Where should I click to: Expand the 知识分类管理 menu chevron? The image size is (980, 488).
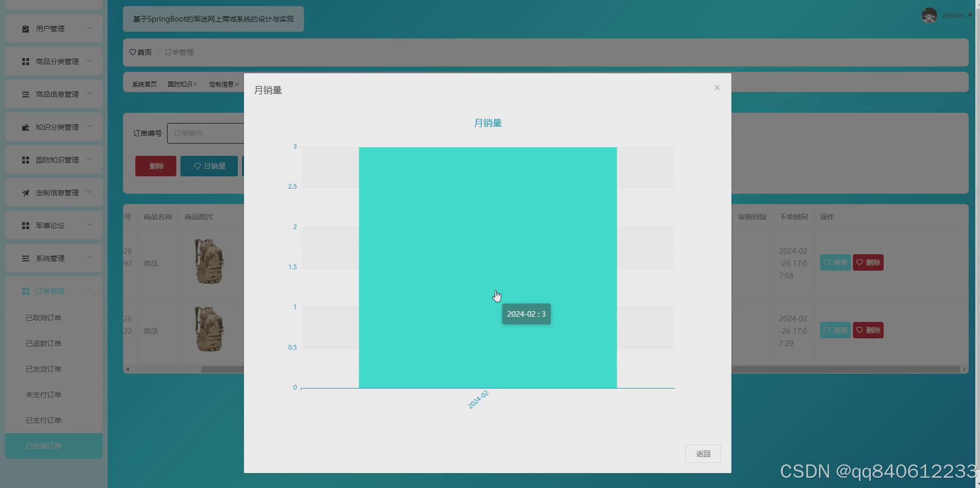coord(89,126)
